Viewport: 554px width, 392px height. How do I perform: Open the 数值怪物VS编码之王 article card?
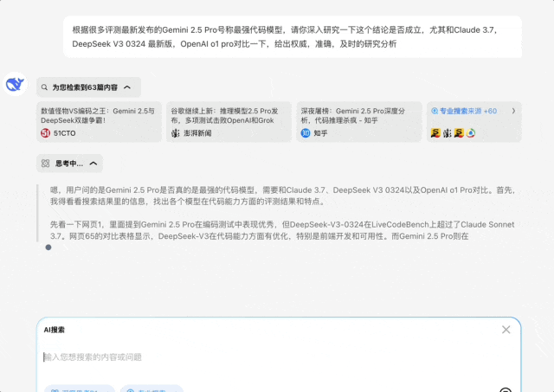(x=99, y=116)
